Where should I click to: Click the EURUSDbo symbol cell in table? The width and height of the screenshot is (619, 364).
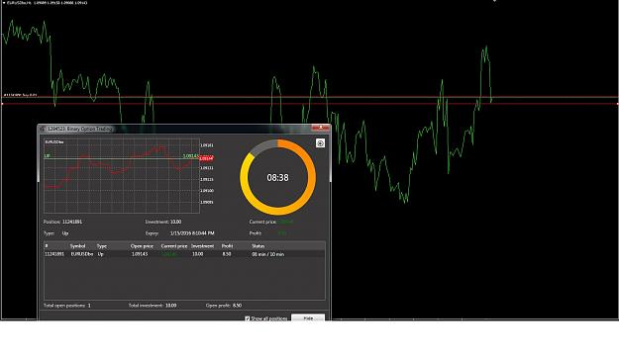[82, 254]
